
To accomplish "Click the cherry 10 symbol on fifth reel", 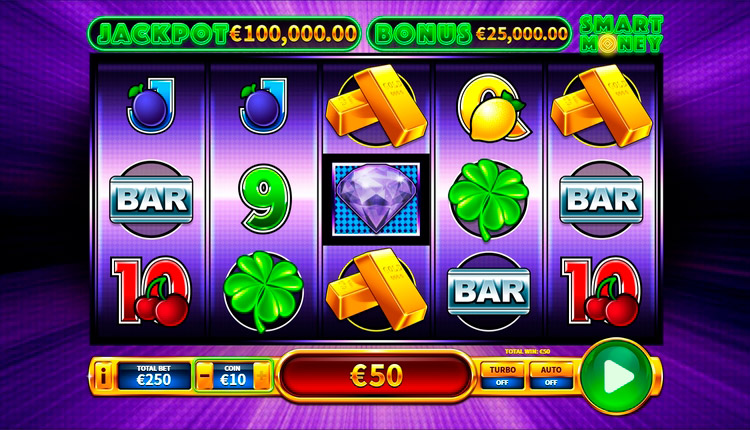I will [601, 292].
